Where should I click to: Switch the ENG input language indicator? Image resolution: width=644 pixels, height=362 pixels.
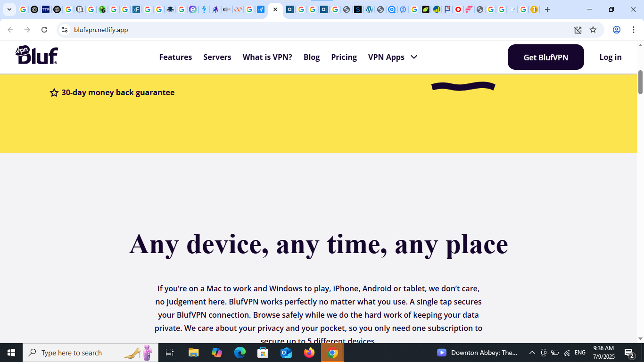click(580, 353)
